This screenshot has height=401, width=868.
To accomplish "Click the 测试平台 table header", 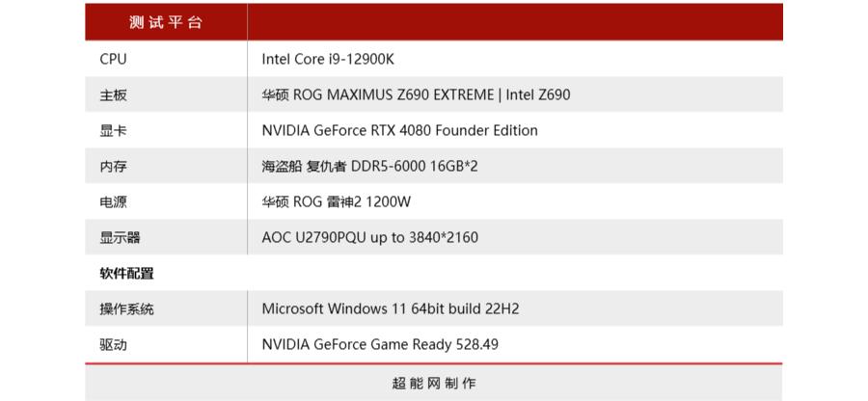I will pos(166,23).
